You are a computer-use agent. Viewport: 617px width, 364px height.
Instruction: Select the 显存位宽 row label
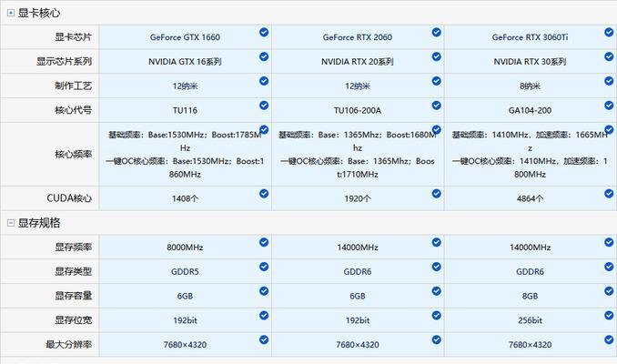click(x=73, y=320)
